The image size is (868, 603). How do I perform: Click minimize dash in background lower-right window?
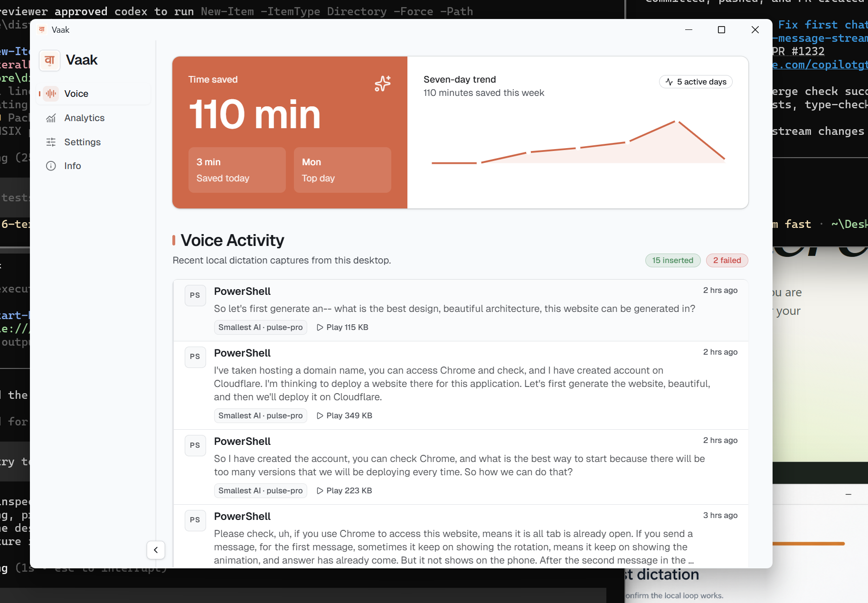coord(849,495)
